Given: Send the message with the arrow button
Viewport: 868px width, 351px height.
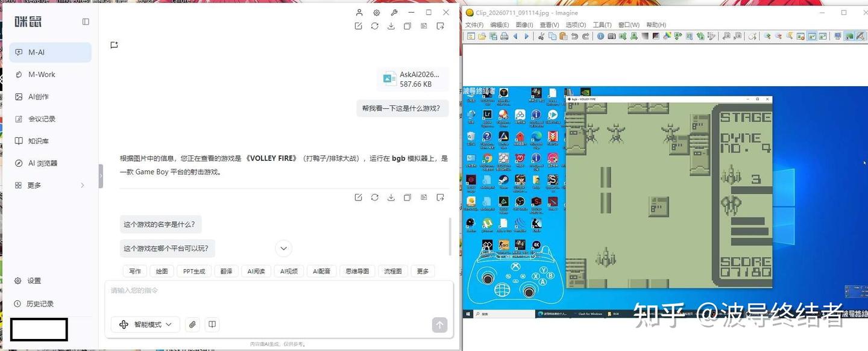Looking at the screenshot, I should 439,325.
